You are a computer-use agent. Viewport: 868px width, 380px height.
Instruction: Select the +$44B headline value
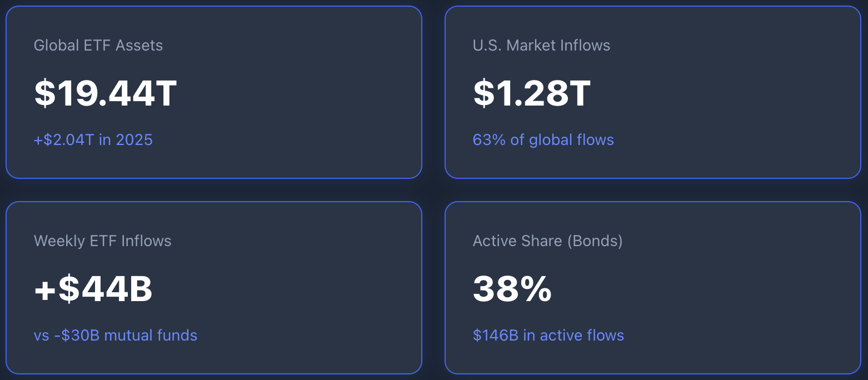click(x=93, y=289)
